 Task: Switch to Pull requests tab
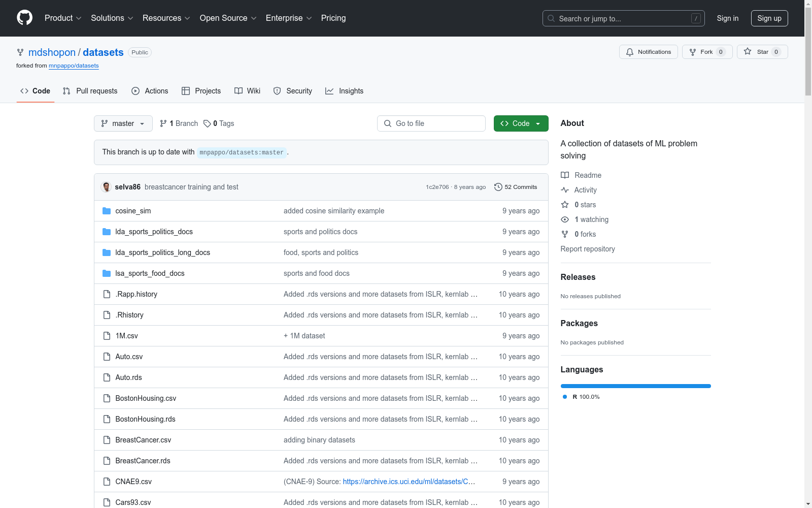click(x=90, y=91)
